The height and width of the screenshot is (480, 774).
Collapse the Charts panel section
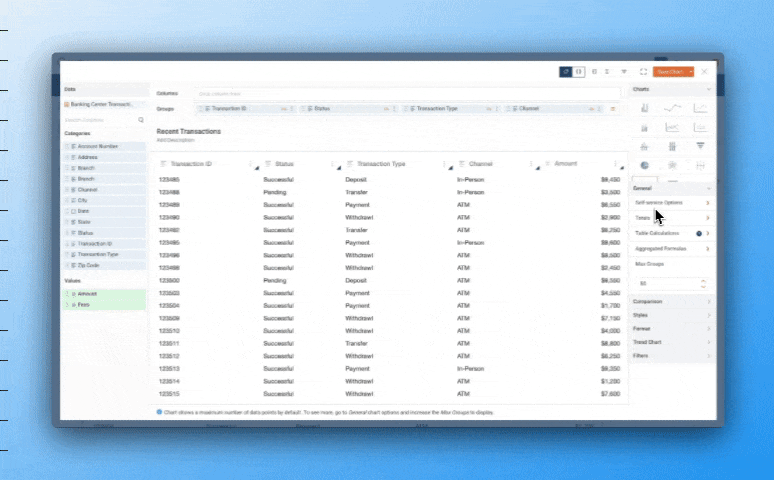(708, 90)
